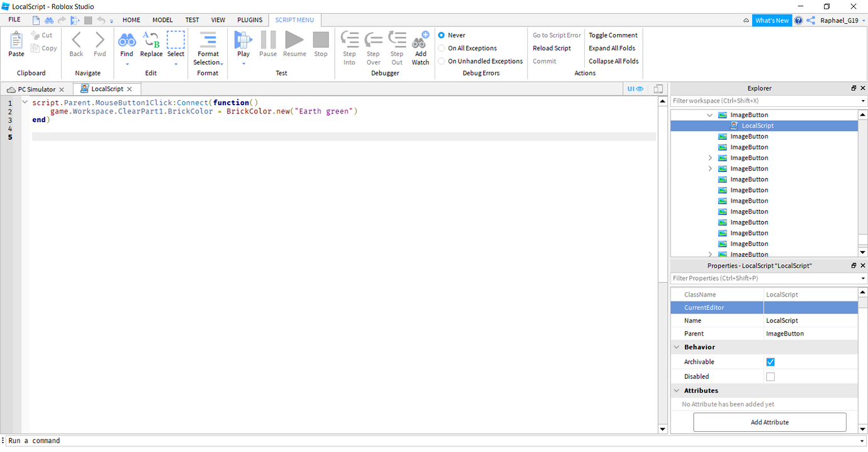Click the Step Over debugger icon

374,40
